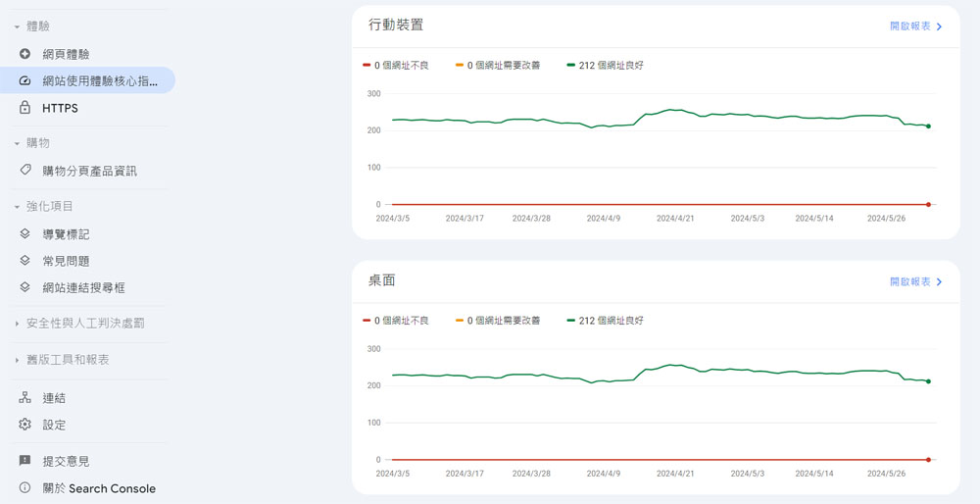
Task: Click the 提交意見 feedback icon
Action: pyautogui.click(x=25, y=461)
